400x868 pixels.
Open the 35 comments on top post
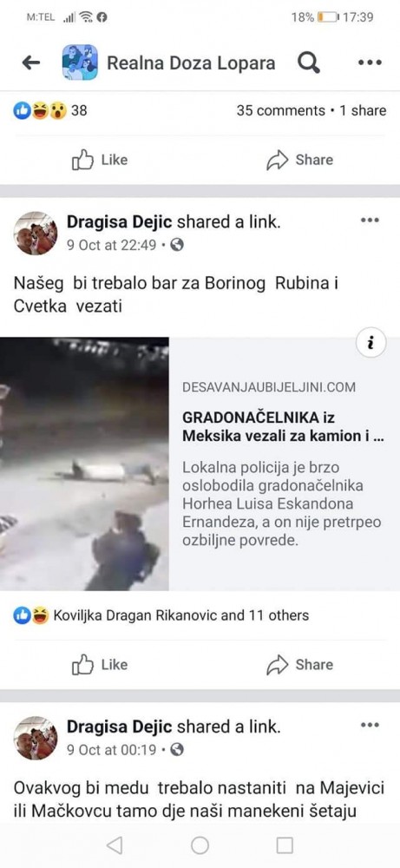(x=280, y=111)
